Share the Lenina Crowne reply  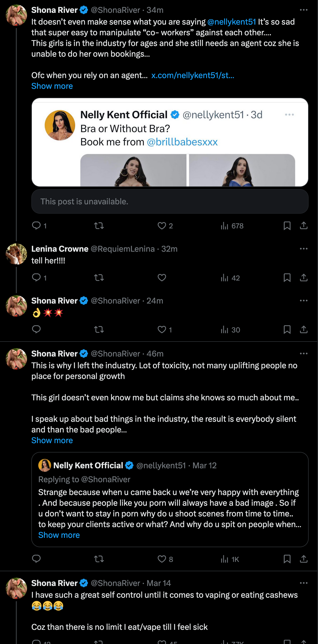click(x=304, y=278)
